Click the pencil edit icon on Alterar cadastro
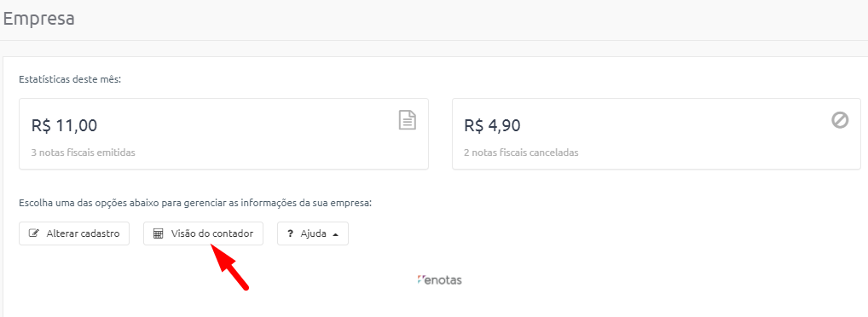 [x=34, y=233]
